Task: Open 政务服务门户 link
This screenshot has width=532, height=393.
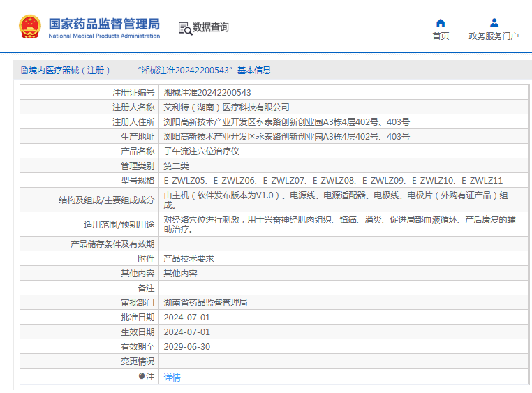Action: click(x=494, y=36)
